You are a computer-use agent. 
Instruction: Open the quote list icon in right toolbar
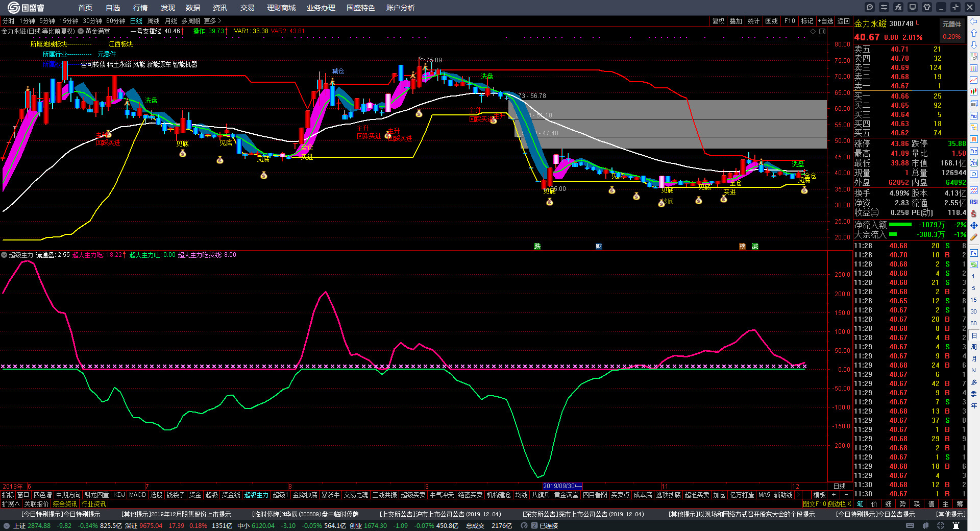pyautogui.click(x=974, y=57)
